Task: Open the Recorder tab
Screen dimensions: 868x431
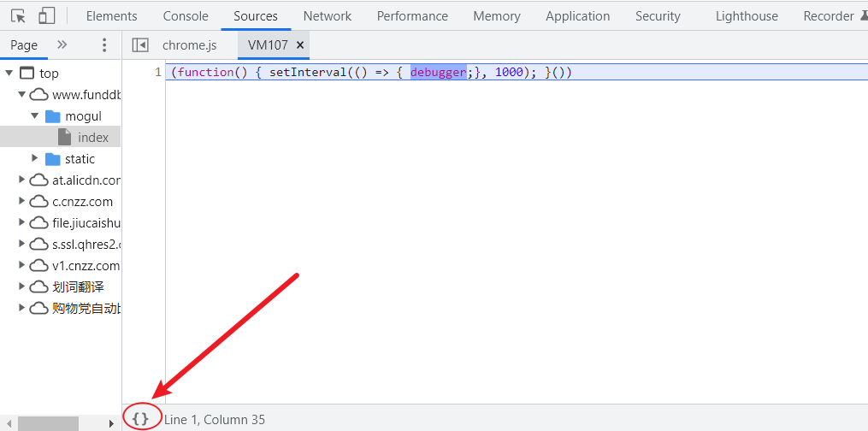Action: tap(829, 16)
